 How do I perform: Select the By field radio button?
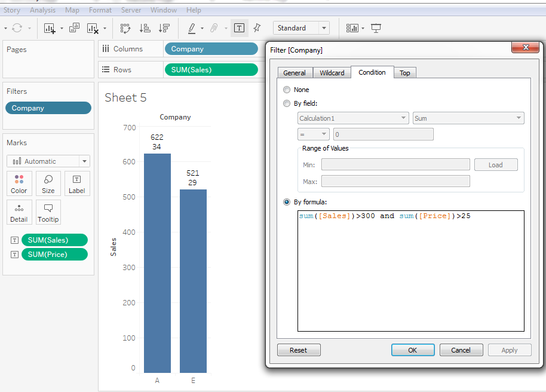[287, 103]
